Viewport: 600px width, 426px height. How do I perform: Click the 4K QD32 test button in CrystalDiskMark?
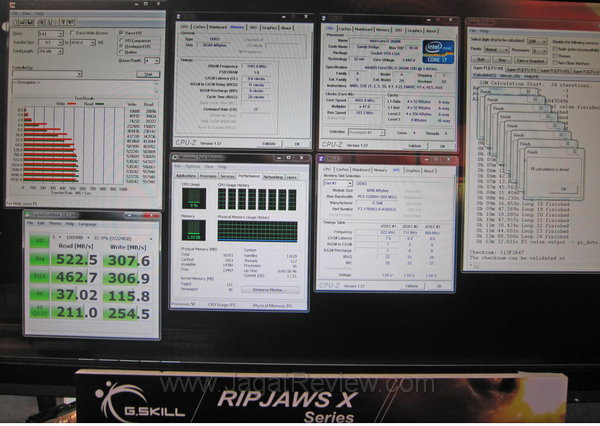coord(40,312)
